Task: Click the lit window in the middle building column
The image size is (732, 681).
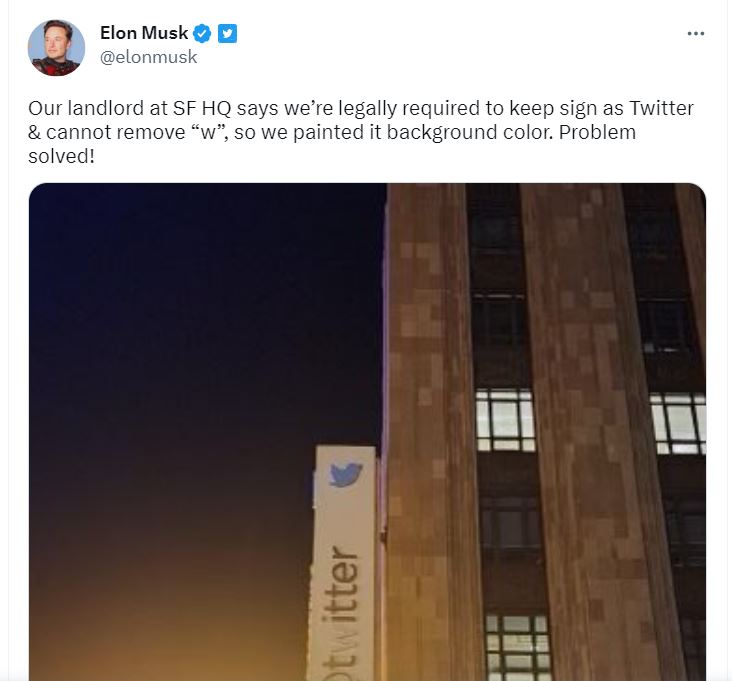Action: (x=505, y=420)
